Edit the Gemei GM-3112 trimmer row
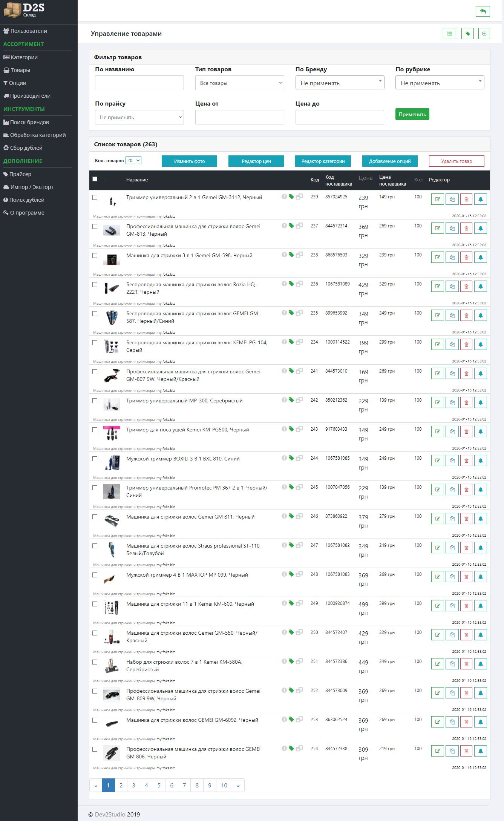 pyautogui.click(x=437, y=199)
